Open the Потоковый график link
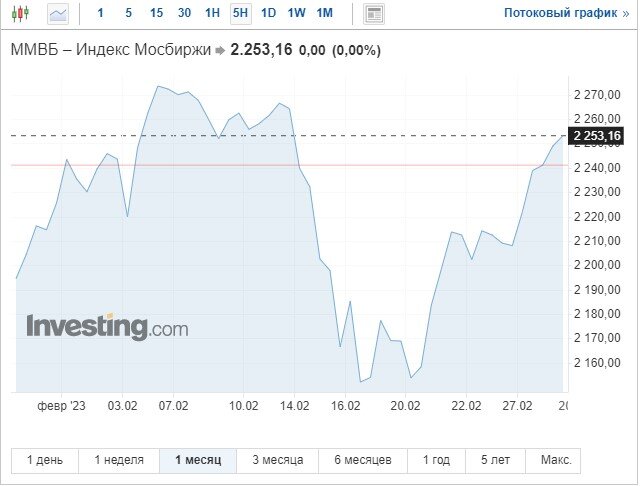 pyautogui.click(x=567, y=13)
